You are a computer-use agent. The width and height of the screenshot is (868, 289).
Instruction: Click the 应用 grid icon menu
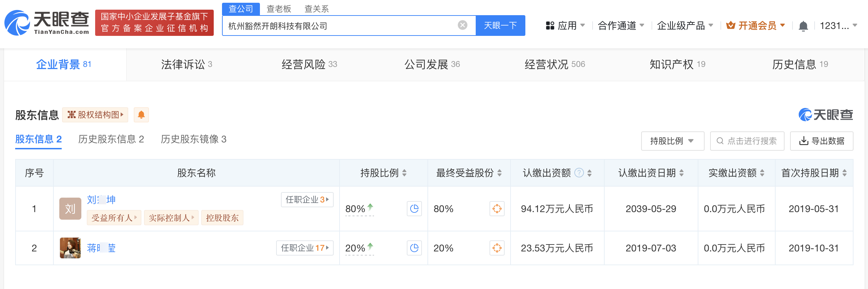[x=565, y=26]
